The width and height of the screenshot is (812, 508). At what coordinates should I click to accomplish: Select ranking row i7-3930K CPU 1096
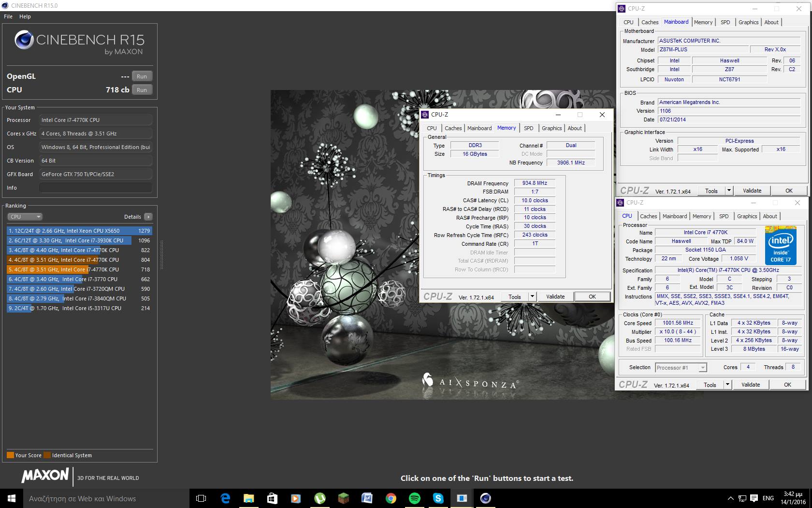coord(79,240)
